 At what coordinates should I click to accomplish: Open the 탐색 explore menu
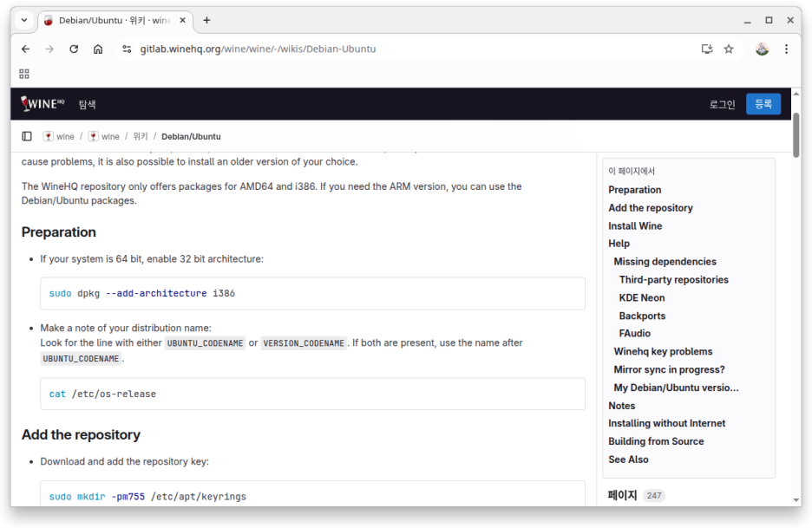pyautogui.click(x=87, y=105)
